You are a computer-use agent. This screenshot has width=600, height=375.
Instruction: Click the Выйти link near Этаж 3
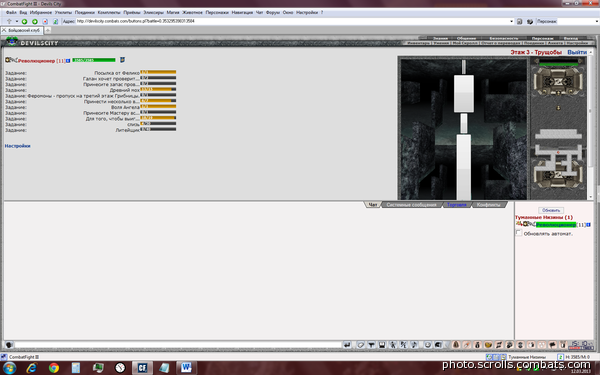coord(577,52)
